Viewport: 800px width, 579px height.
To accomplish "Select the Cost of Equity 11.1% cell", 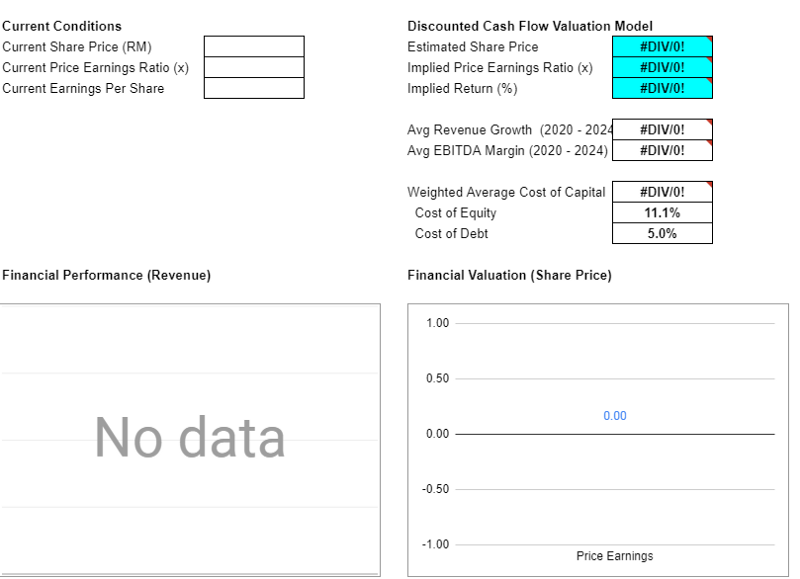I will pos(661,213).
